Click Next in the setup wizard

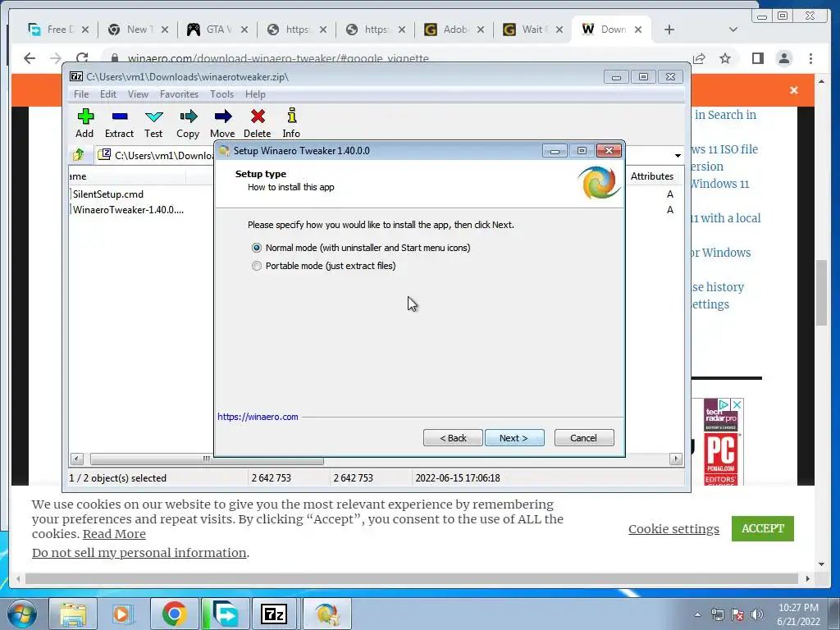[514, 438]
